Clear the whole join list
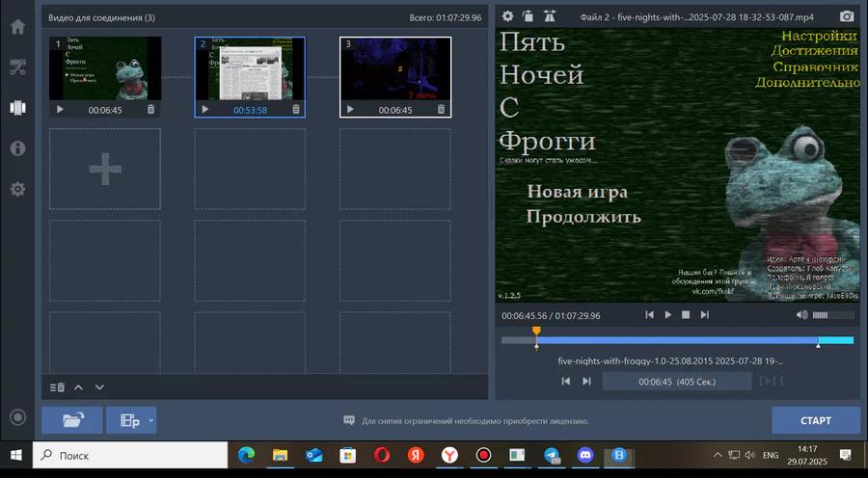The height and width of the screenshot is (478, 868). point(58,387)
